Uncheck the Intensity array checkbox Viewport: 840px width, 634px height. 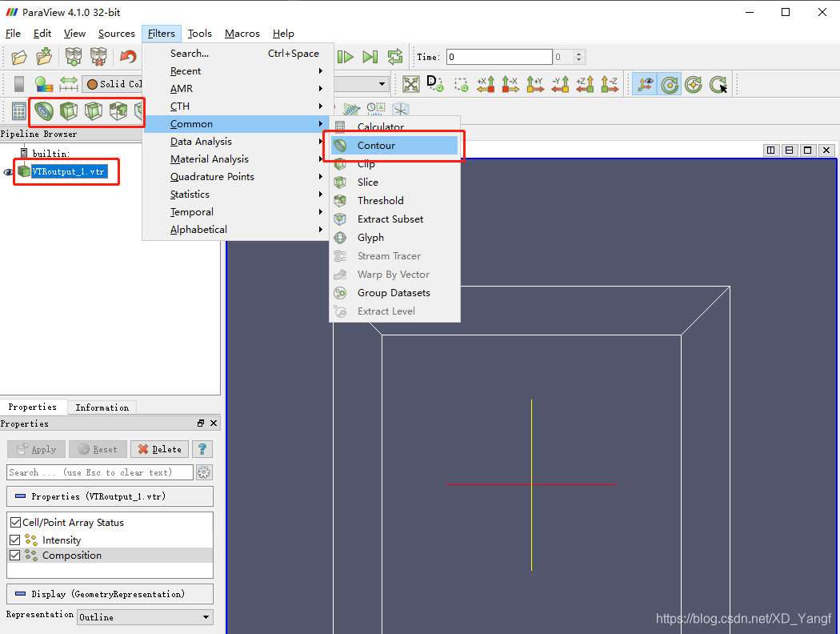[15, 540]
